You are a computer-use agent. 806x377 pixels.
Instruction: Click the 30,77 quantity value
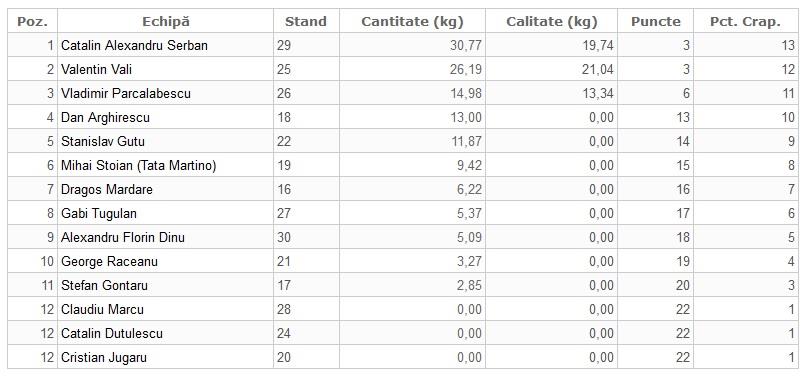[466, 45]
